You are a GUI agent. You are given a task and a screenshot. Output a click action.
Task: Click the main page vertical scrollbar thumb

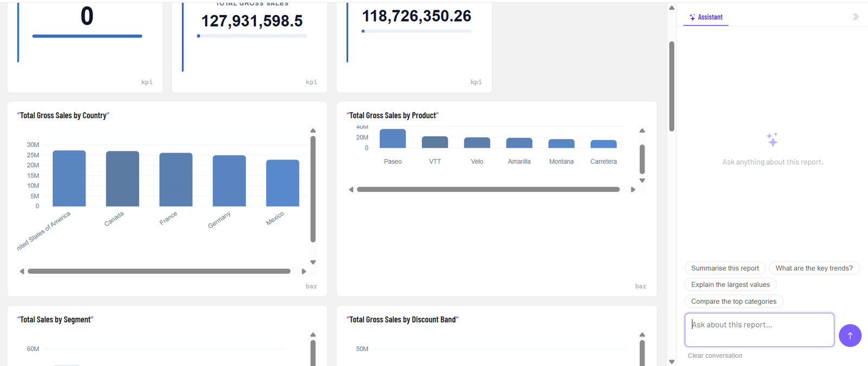pos(672,86)
